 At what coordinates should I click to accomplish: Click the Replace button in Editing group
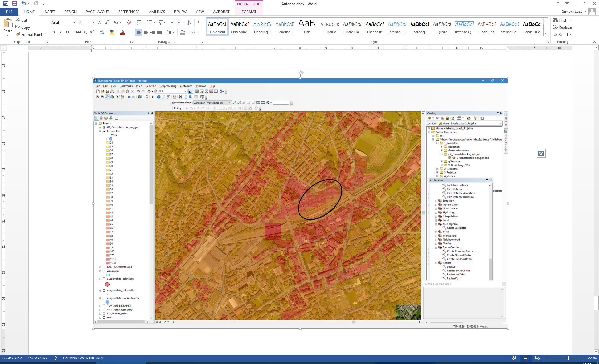[562, 27]
